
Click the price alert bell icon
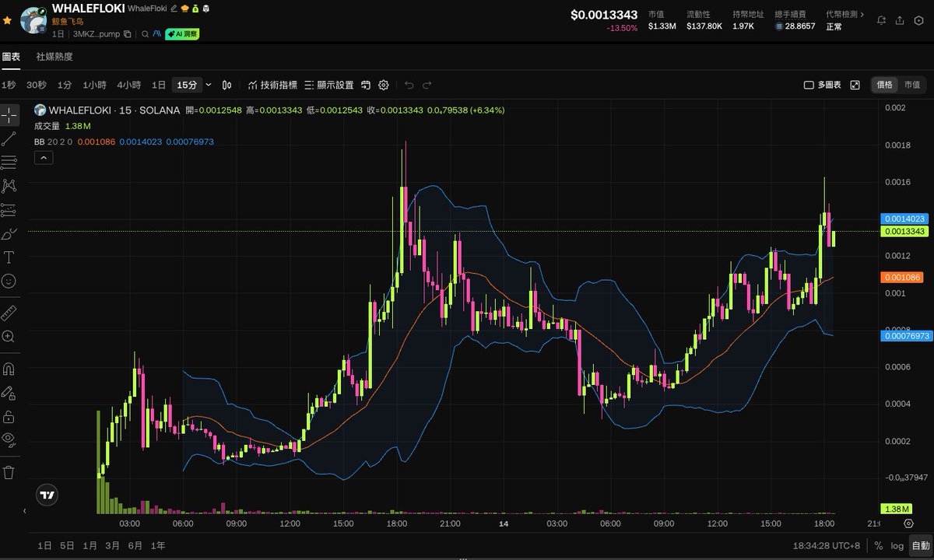click(882, 20)
